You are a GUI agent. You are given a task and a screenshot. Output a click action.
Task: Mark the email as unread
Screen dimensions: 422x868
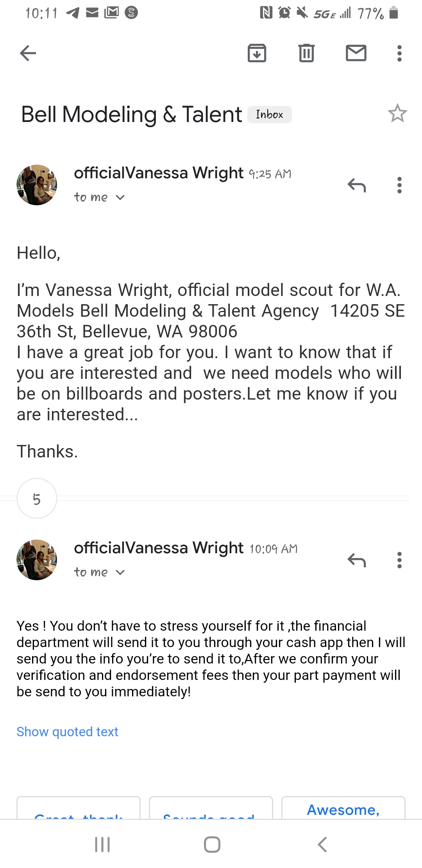pos(356,53)
